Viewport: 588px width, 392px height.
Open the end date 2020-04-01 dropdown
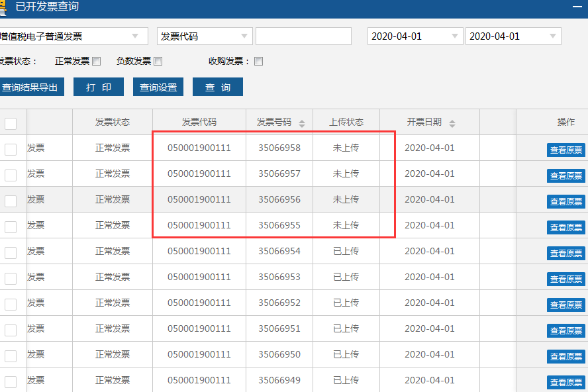point(553,36)
